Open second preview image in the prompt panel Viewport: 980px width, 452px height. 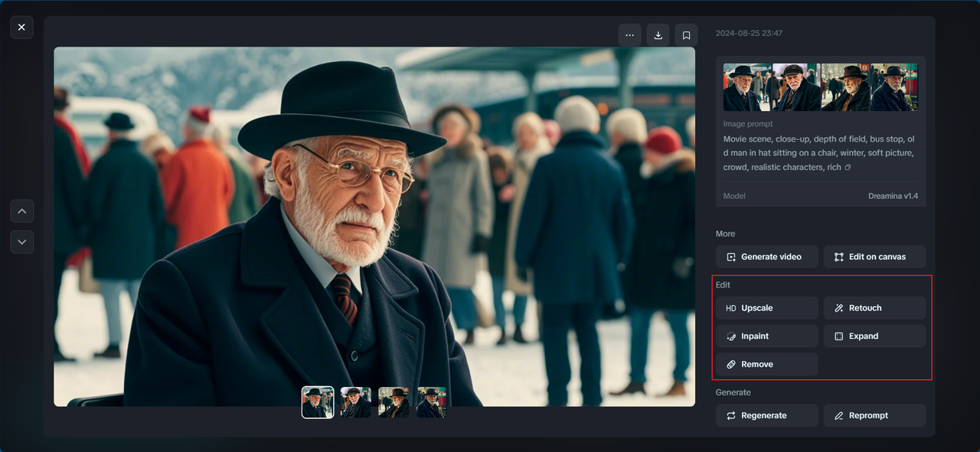point(796,87)
